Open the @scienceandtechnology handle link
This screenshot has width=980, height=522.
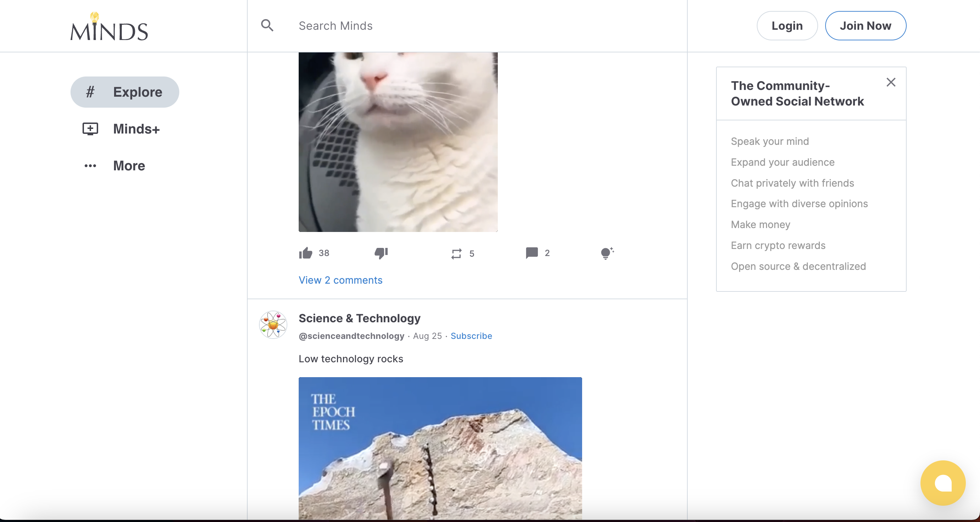coord(351,336)
